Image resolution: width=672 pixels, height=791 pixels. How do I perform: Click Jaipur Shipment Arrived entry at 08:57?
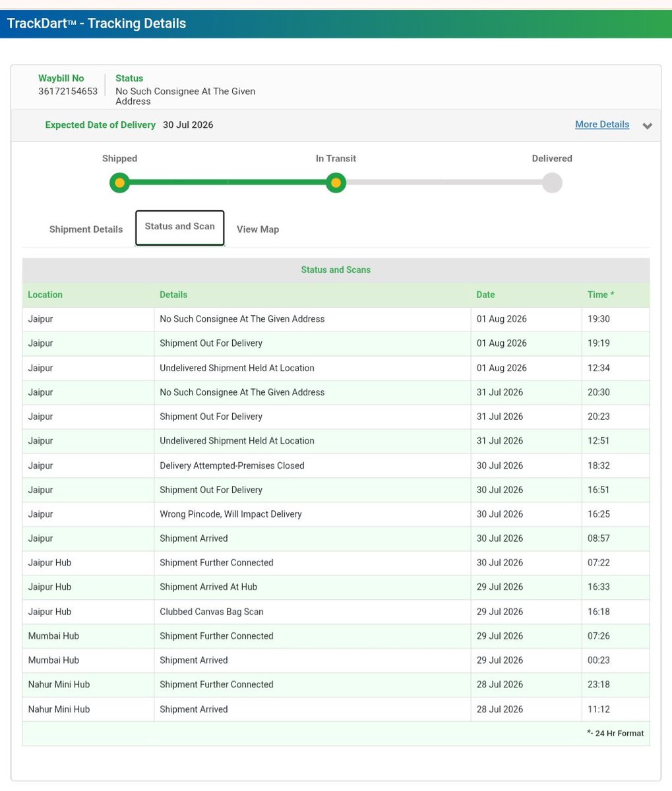pos(336,539)
